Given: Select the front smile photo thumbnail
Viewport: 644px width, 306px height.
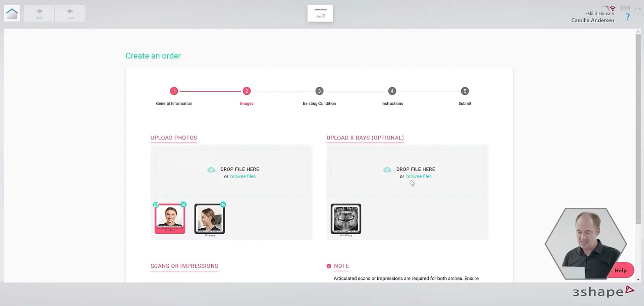Looking at the screenshot, I should point(170,218).
